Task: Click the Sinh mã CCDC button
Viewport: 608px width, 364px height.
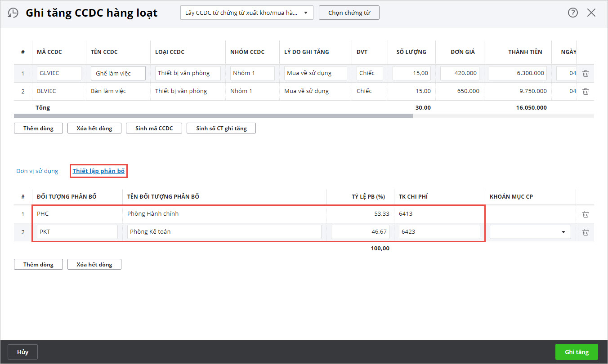Action: click(153, 128)
